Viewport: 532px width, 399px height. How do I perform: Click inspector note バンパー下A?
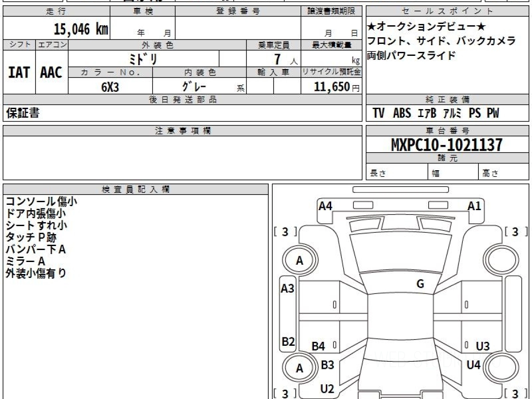click(35, 249)
